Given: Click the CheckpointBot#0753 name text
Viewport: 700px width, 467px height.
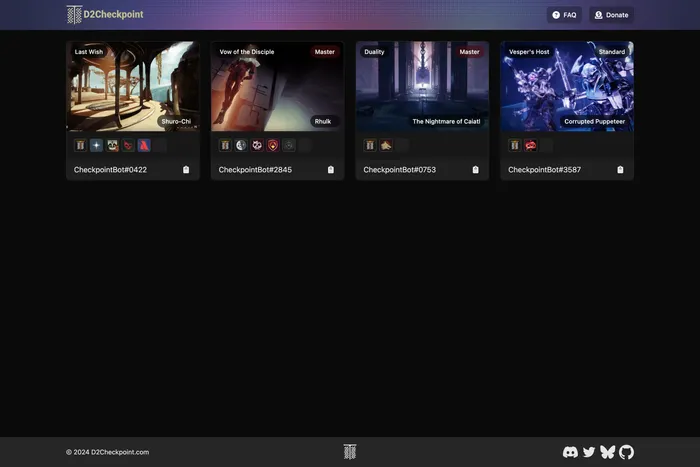Looking at the screenshot, I should [400, 170].
